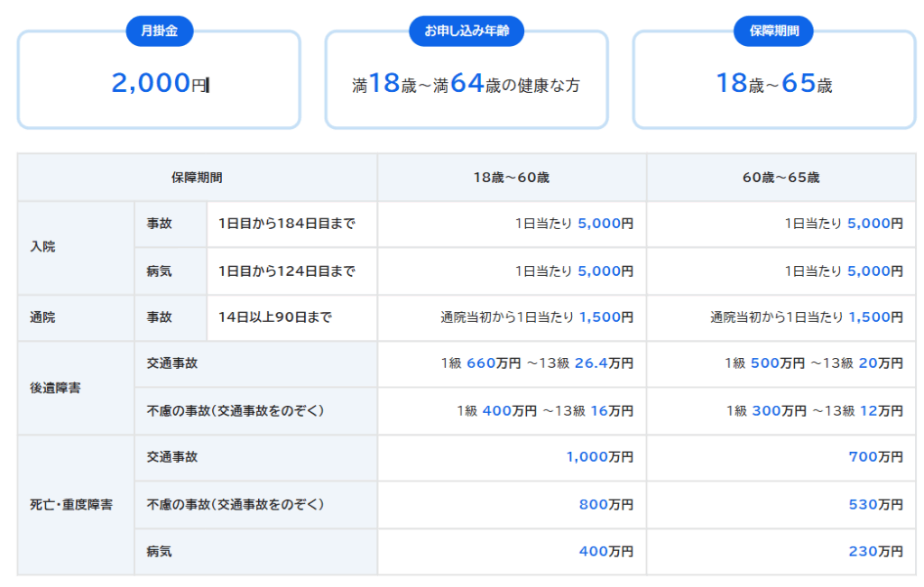
Task: Click the 1日目から184日目まで cell
Action: tap(286, 224)
